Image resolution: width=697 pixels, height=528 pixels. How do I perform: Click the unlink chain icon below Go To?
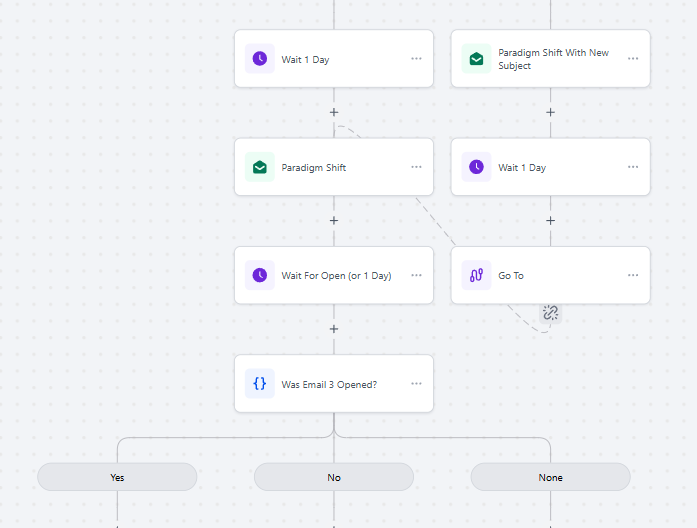coord(550,313)
